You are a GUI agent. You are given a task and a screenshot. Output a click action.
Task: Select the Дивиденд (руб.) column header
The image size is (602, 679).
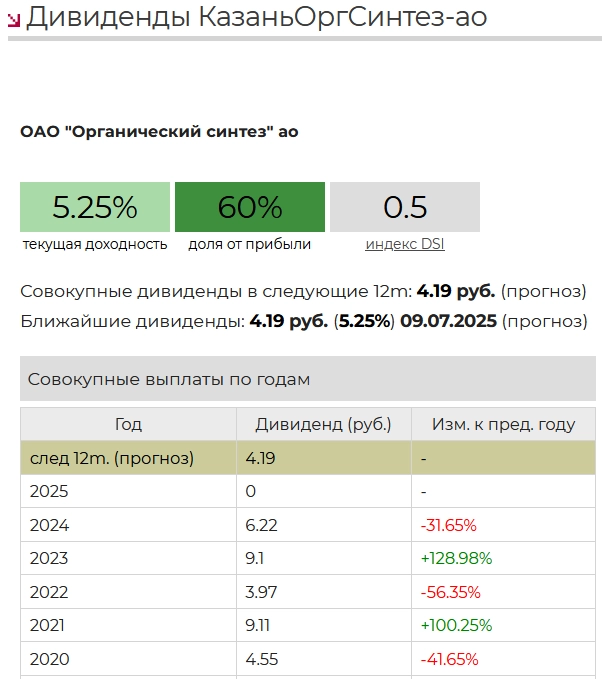tap(323, 424)
